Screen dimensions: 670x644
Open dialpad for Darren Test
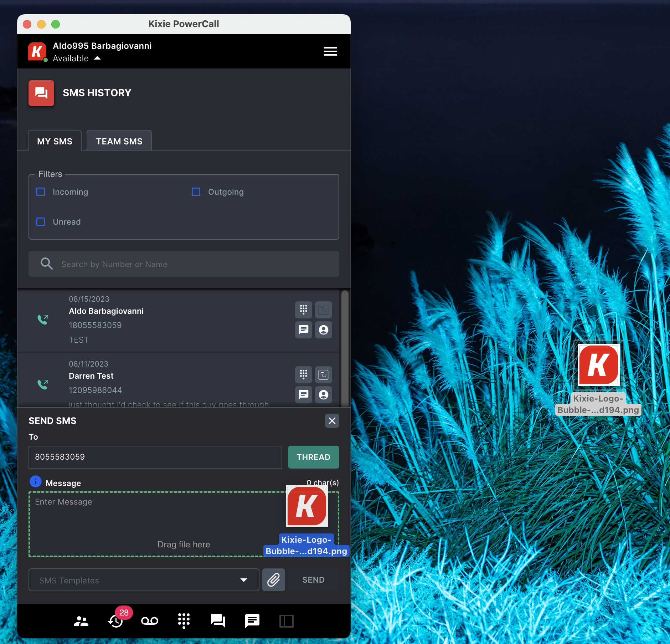304,374
